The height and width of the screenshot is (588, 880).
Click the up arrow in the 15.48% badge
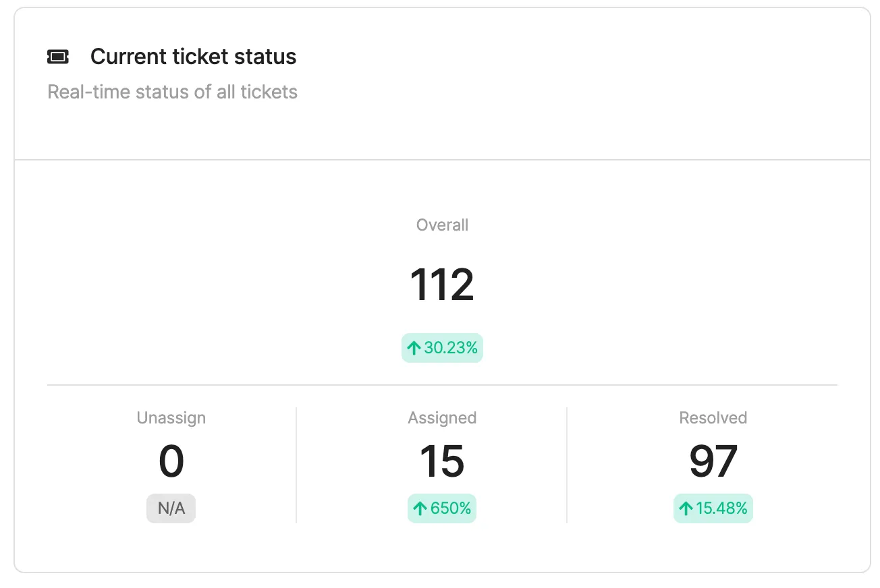click(x=686, y=508)
